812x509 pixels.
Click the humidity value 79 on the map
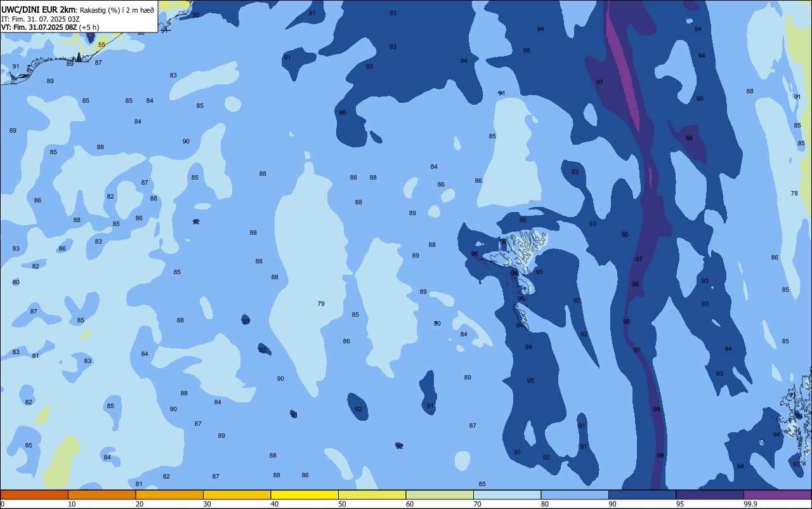(321, 304)
